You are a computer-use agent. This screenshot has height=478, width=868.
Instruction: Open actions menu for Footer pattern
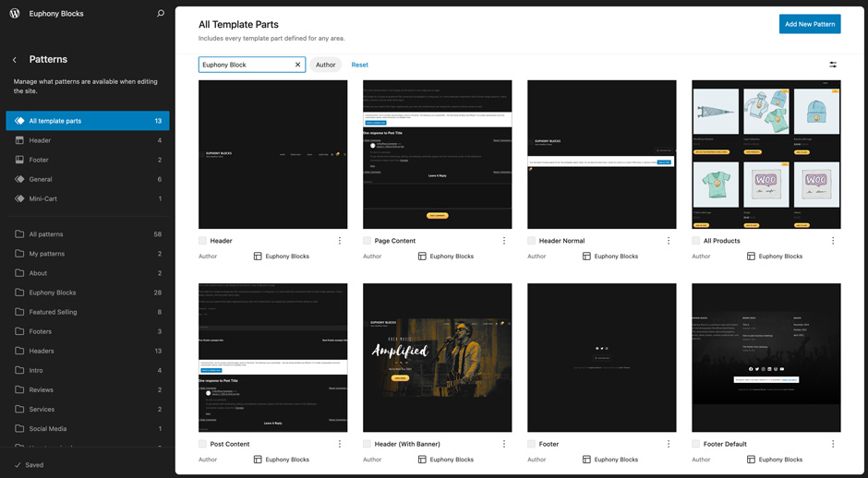(x=669, y=444)
